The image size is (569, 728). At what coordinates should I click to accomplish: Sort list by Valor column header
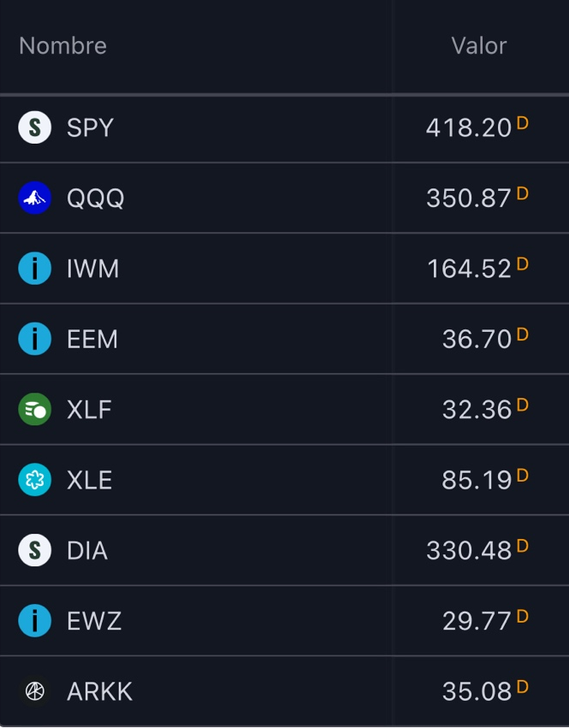(478, 46)
